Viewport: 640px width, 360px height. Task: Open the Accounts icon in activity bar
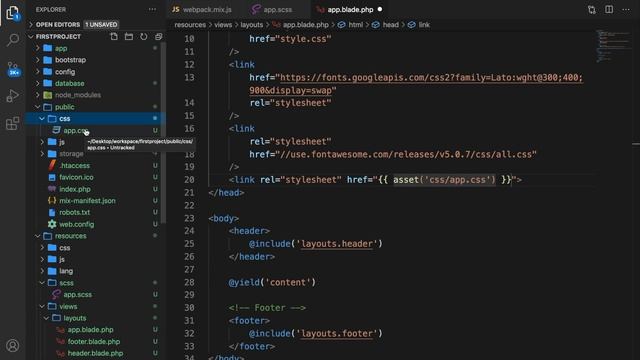13,345
